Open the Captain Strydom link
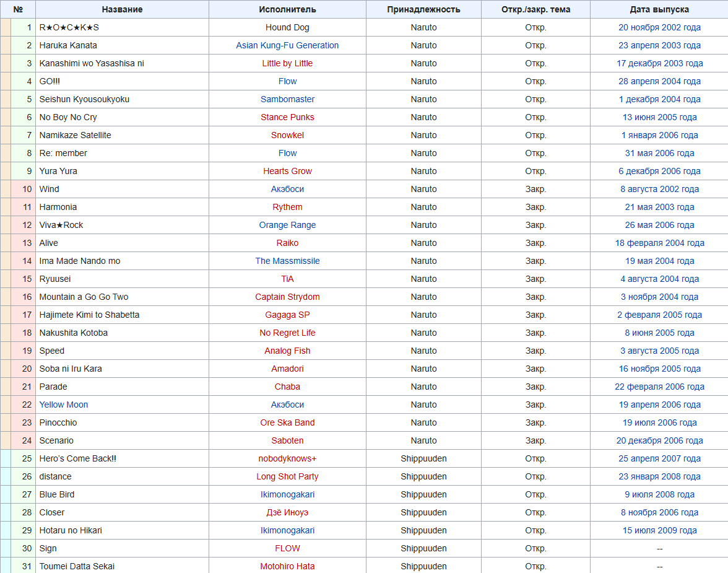The image size is (728, 573). pyautogui.click(x=287, y=297)
